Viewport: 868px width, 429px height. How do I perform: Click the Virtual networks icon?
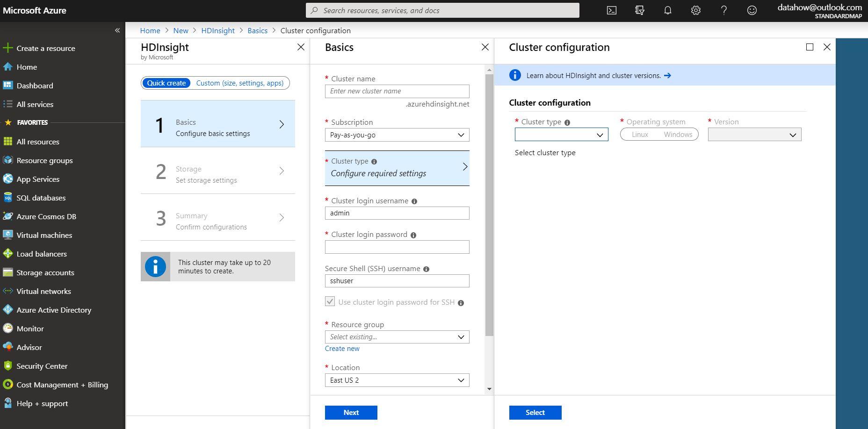tap(7, 291)
